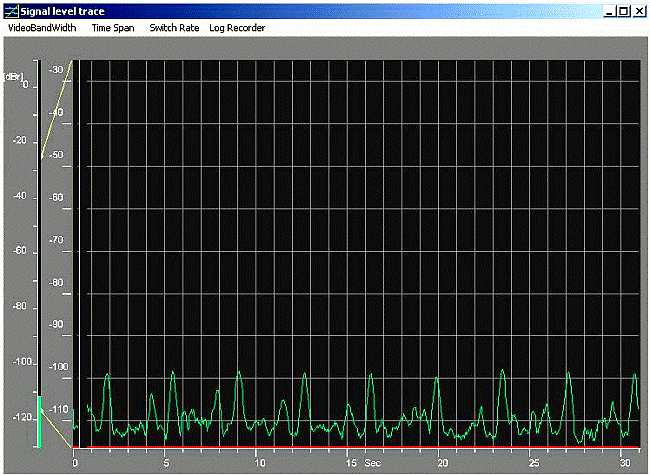
Task: Open the VideoBandWidth menu
Action: click(41, 28)
